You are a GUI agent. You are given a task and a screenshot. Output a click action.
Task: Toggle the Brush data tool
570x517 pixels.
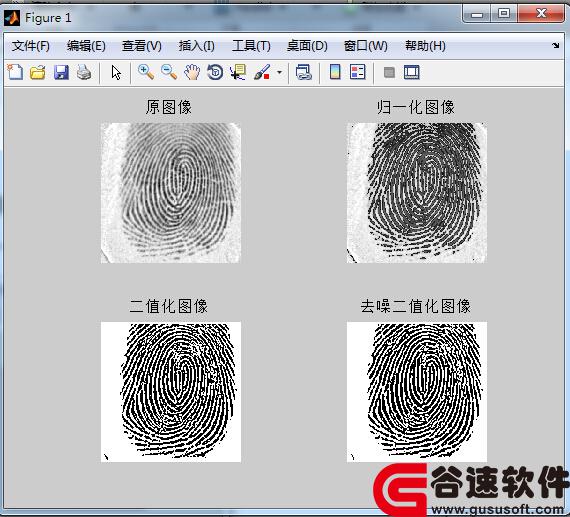[262, 72]
